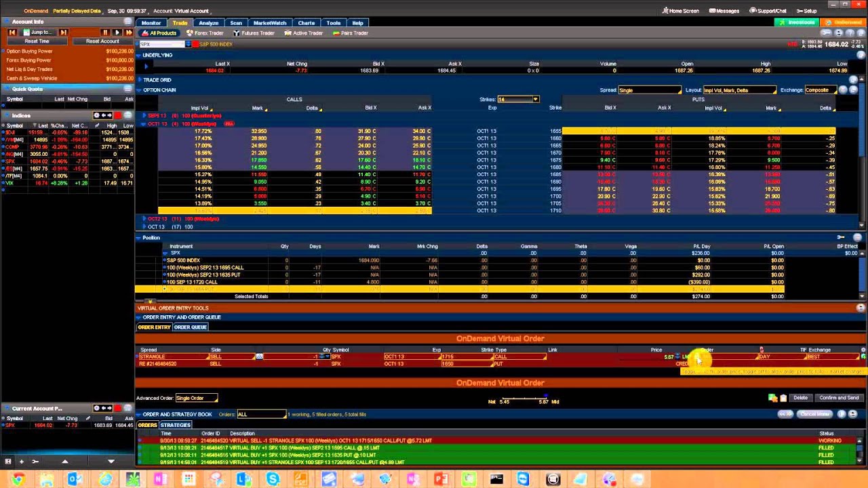Switch to the Order Queue tab

pos(190,327)
